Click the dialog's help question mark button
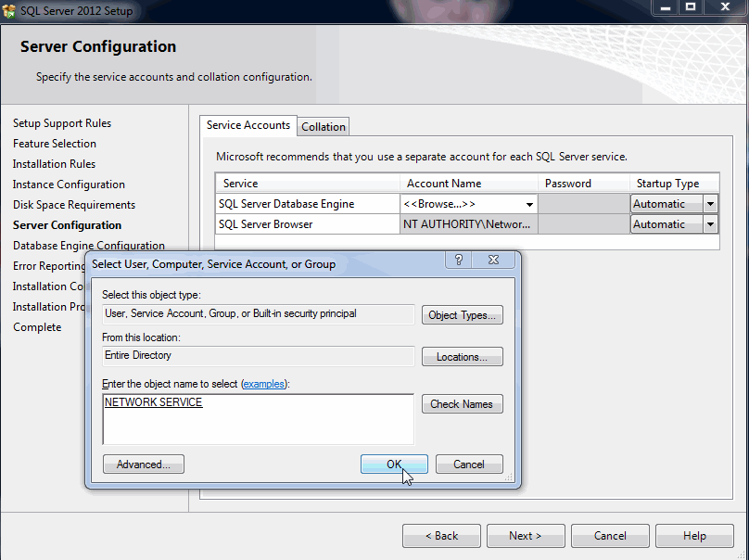 [x=460, y=261]
